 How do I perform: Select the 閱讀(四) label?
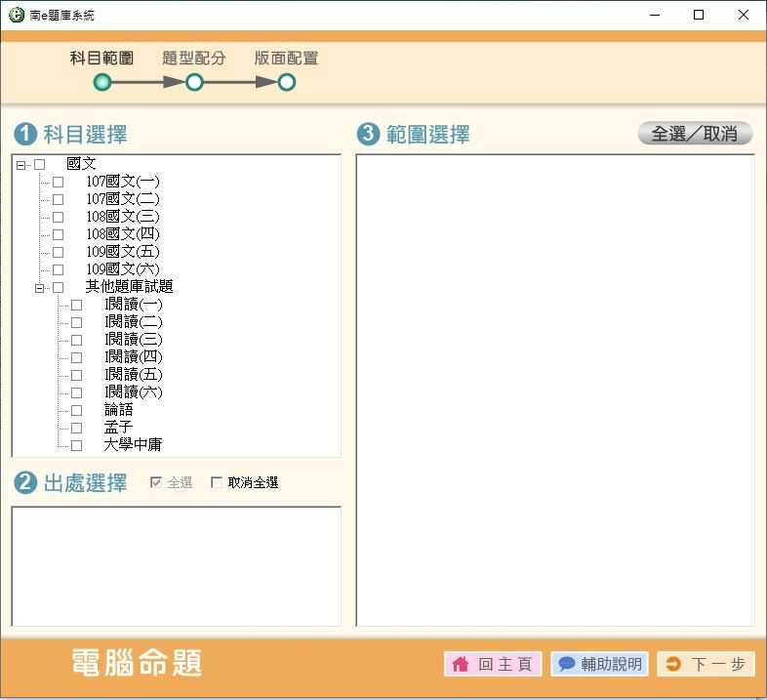click(x=134, y=357)
